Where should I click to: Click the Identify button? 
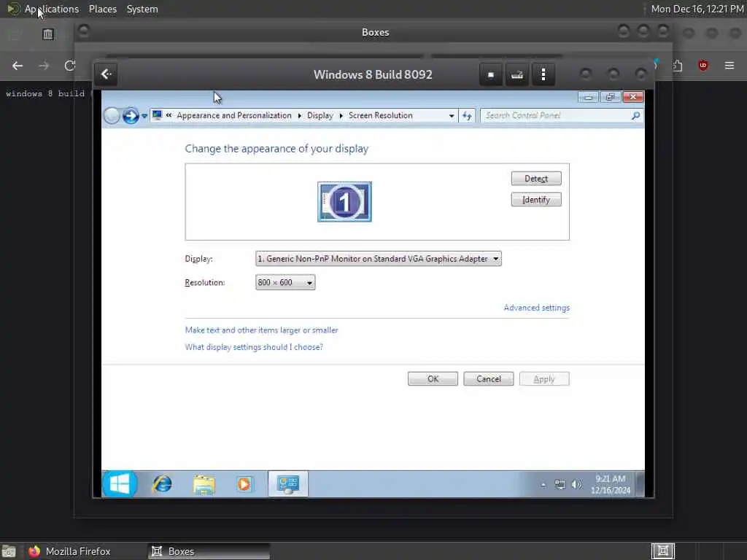(x=536, y=200)
